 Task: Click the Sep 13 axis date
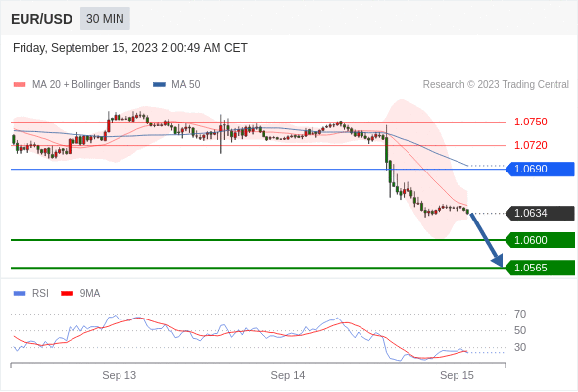point(120,375)
